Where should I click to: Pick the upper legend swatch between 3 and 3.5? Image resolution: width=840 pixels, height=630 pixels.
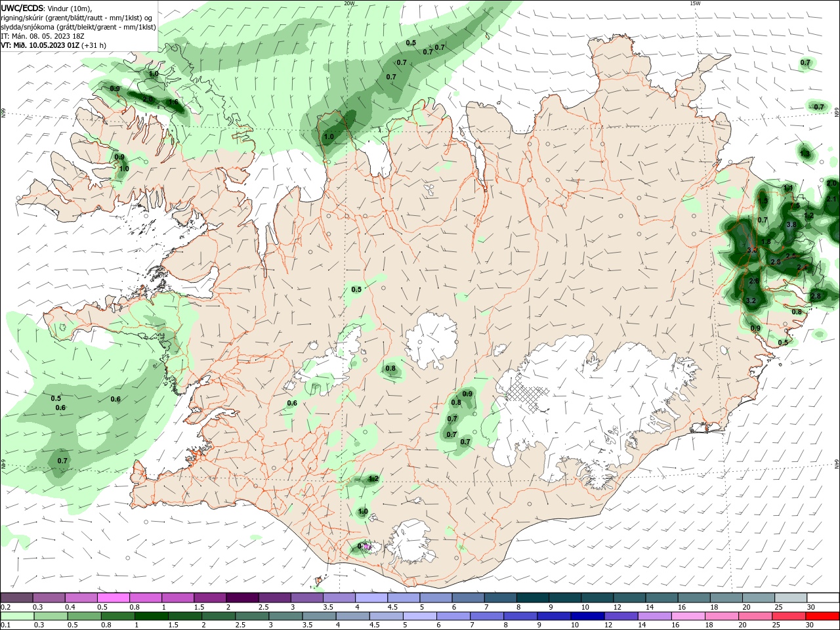(x=307, y=598)
